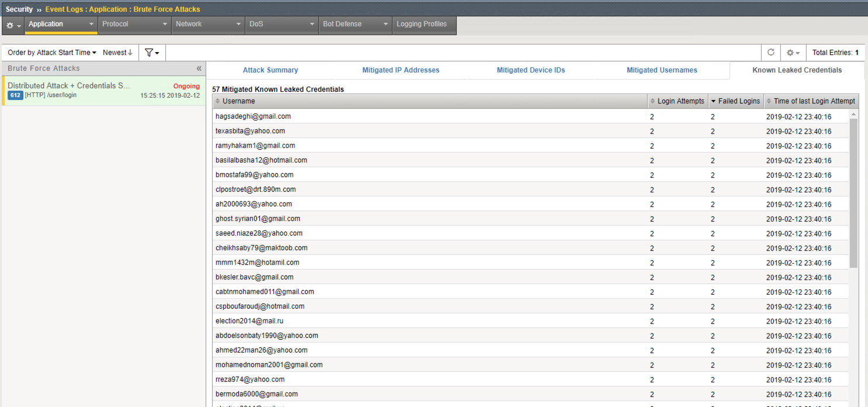Select row abdoelsonbaty1990@yahoo.com

click(530, 336)
